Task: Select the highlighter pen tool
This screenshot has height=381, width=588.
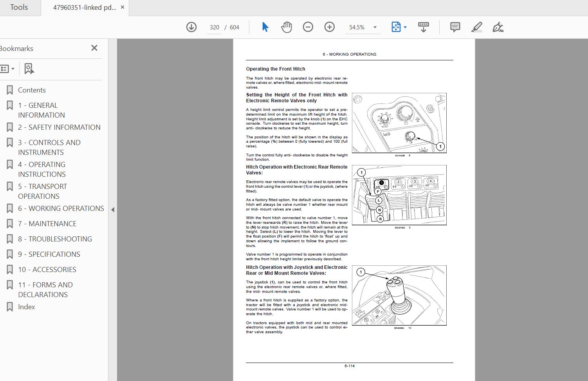Action: [476, 27]
